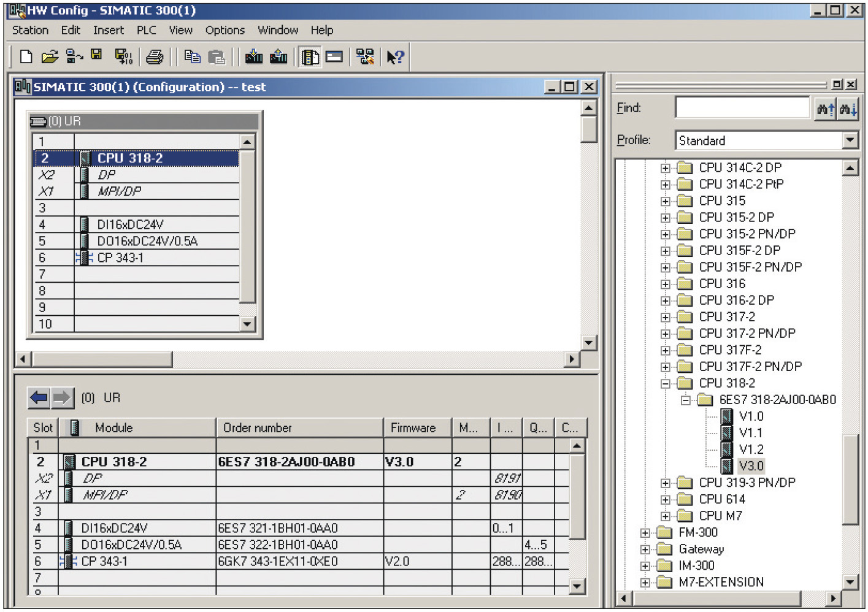Screen dimensions: 868x612
Task: Expand the CPU 315-2 PN/DP folder
Action: click(x=666, y=234)
